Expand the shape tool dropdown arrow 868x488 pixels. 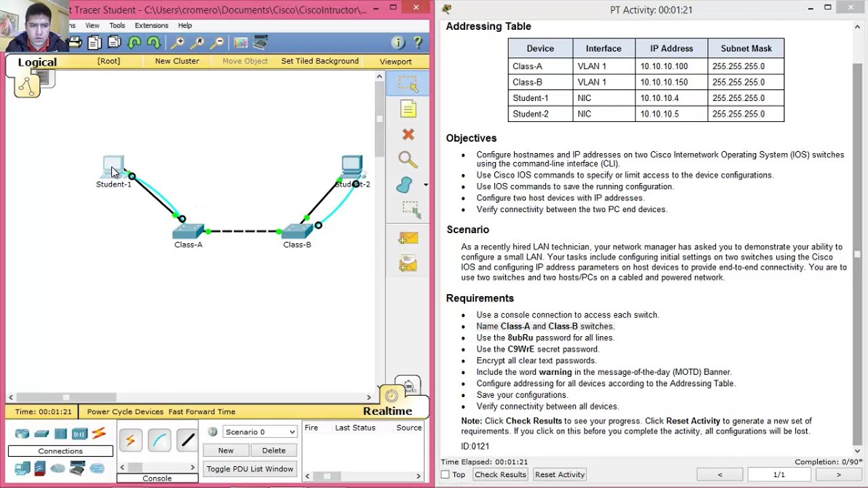click(426, 185)
